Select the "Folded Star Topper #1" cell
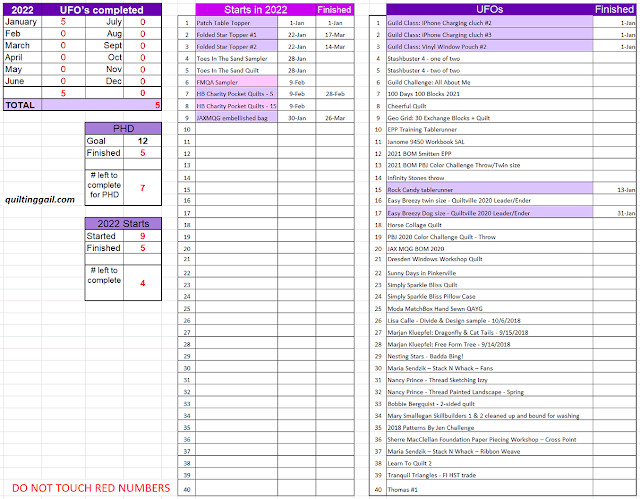 (x=236, y=35)
